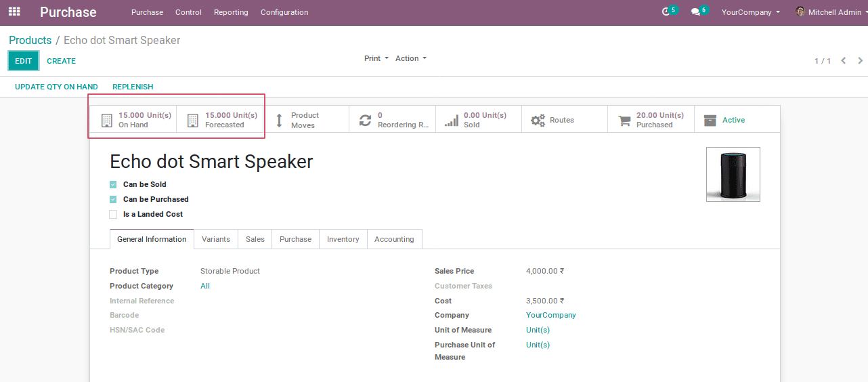Click the Cost value 3,500.00
Viewport: 868px width, 382px height.
coord(545,301)
